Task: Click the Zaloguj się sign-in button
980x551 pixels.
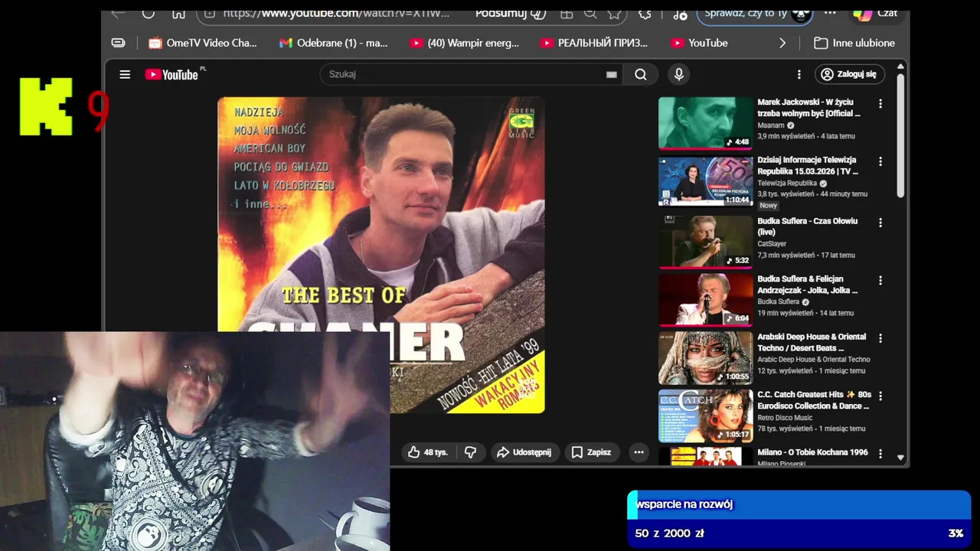Action: tap(848, 74)
